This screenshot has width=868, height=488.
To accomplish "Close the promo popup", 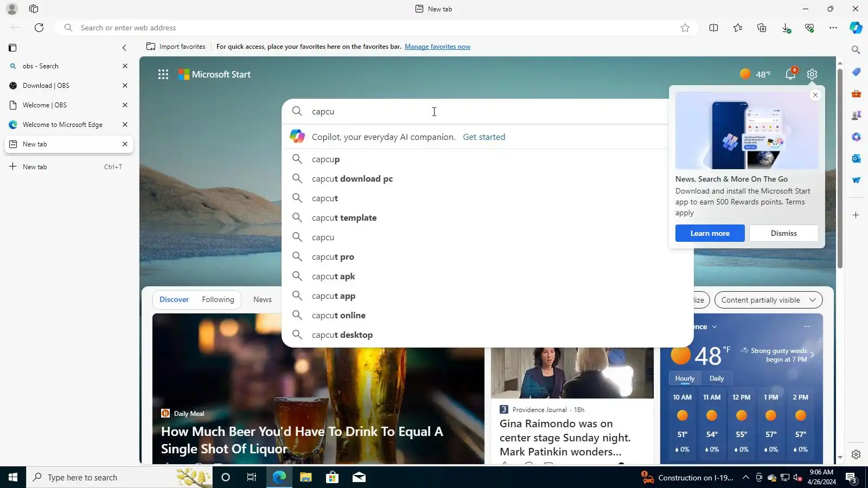I will 815,95.
